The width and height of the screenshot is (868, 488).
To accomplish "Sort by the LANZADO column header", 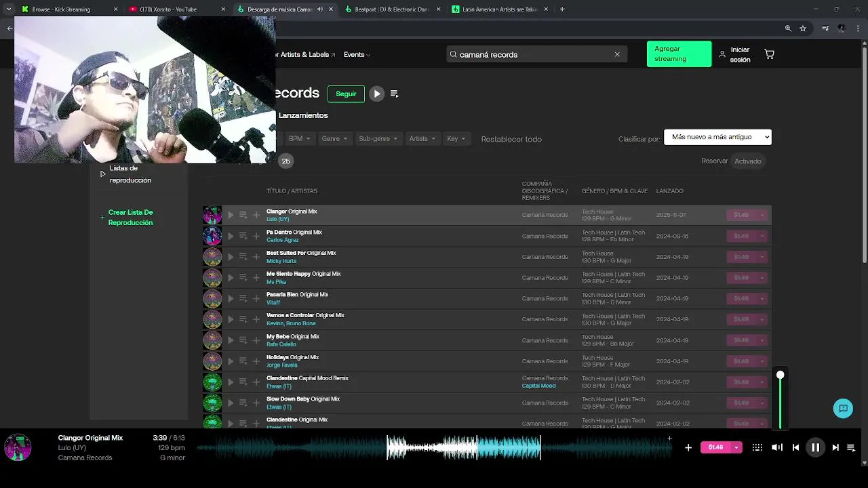I will pos(669,191).
